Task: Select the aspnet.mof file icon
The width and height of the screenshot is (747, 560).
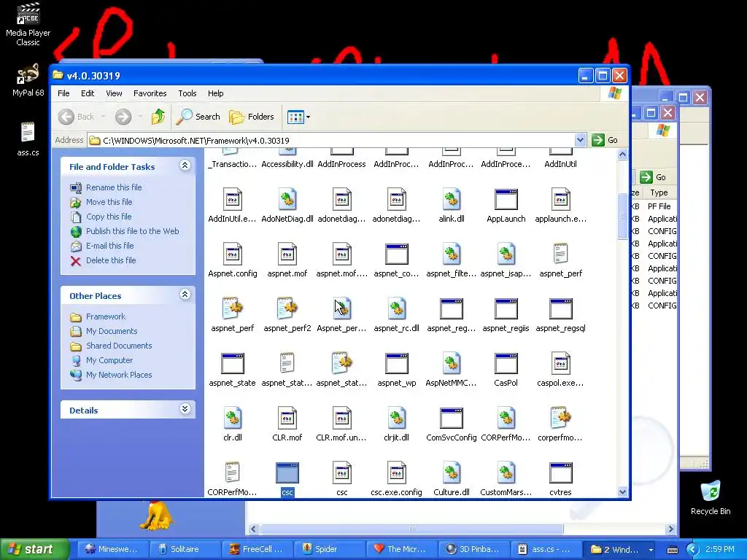Action: [287, 254]
